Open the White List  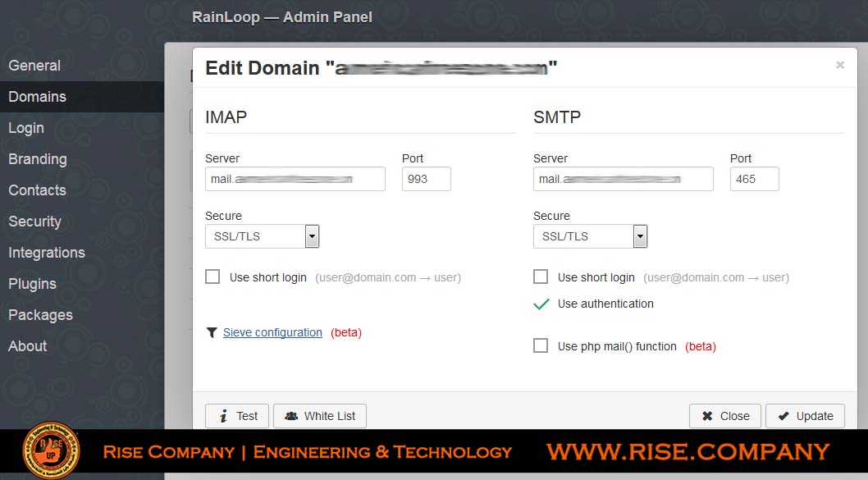click(320, 416)
